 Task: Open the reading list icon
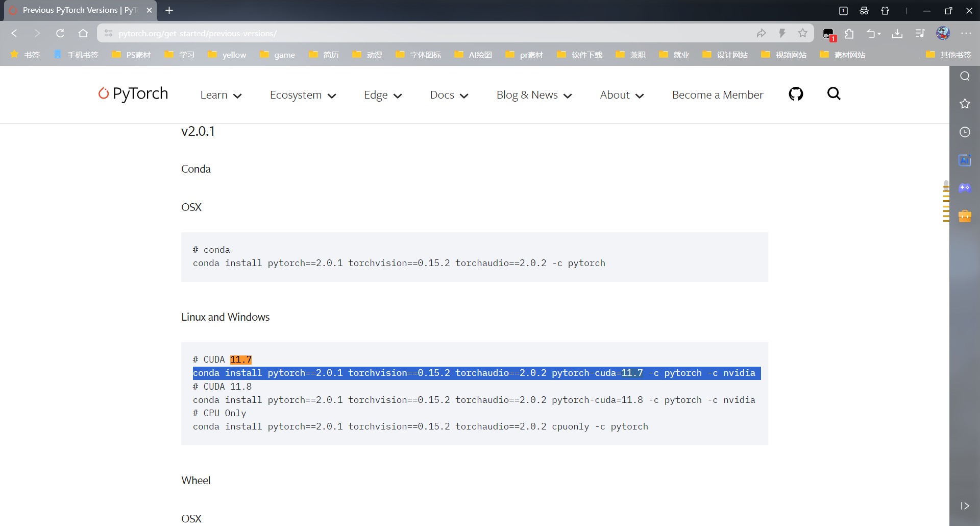920,33
